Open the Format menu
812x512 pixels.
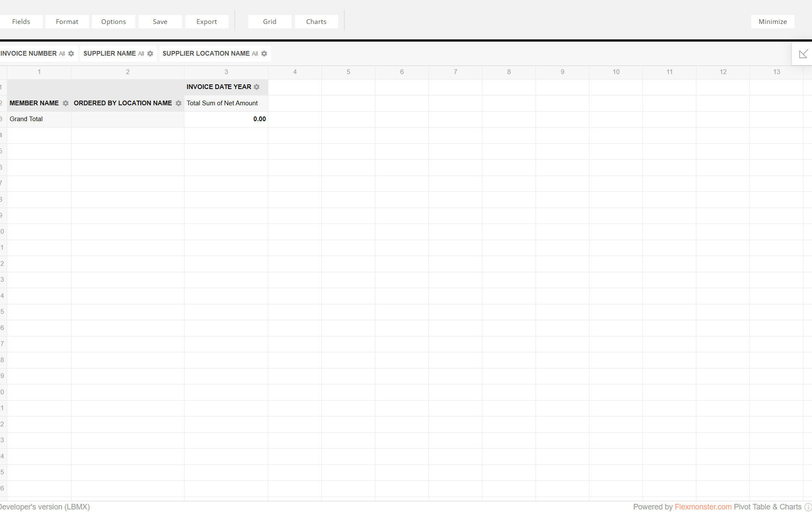click(x=67, y=22)
